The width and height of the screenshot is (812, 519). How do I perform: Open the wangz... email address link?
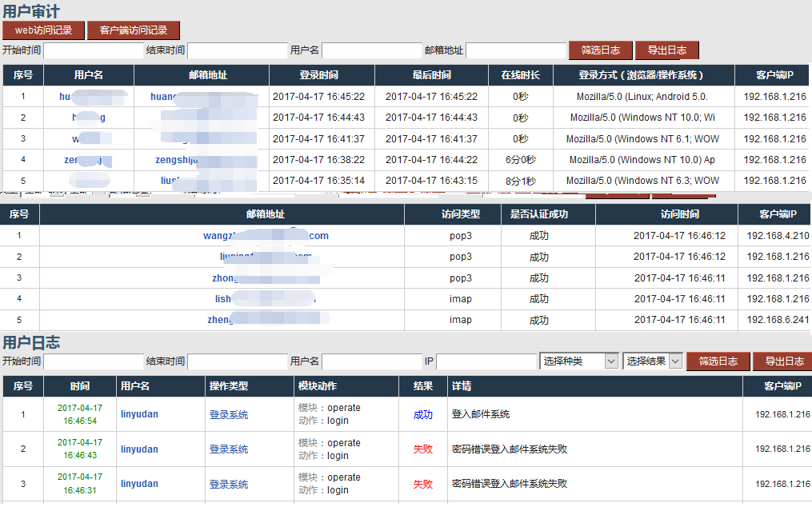click(266, 236)
